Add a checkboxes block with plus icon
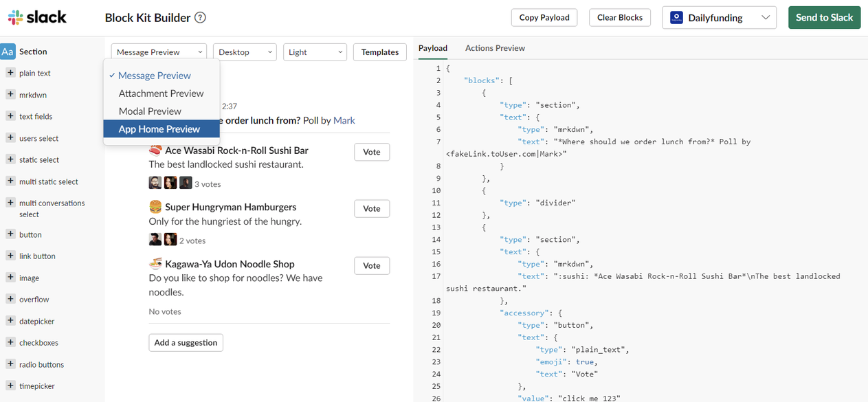Image resolution: width=868 pixels, height=402 pixels. point(10,342)
